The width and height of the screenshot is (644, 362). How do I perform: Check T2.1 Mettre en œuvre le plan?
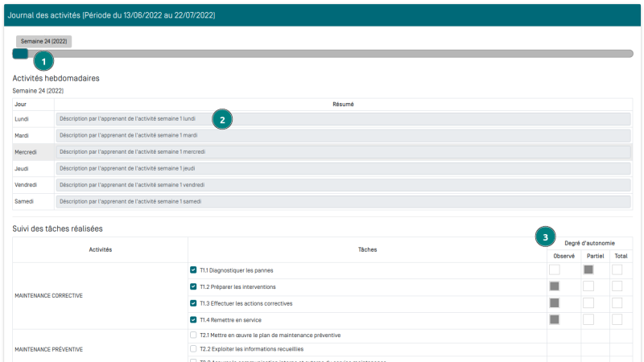click(x=193, y=335)
